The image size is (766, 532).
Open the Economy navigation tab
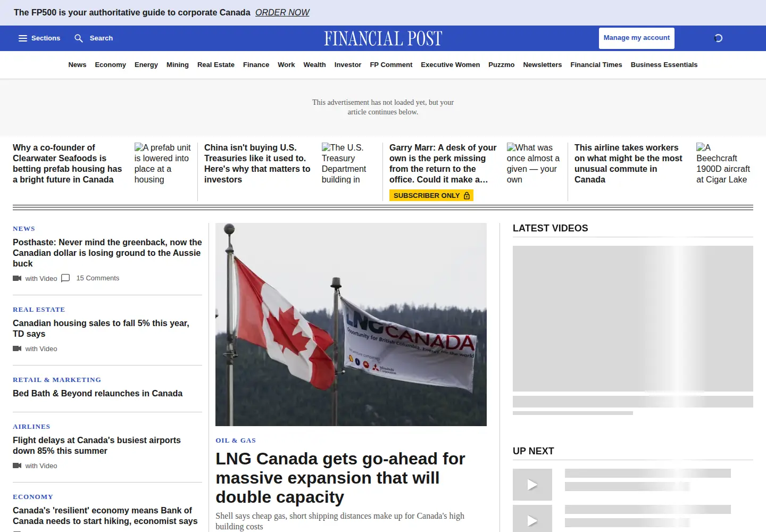(x=110, y=65)
